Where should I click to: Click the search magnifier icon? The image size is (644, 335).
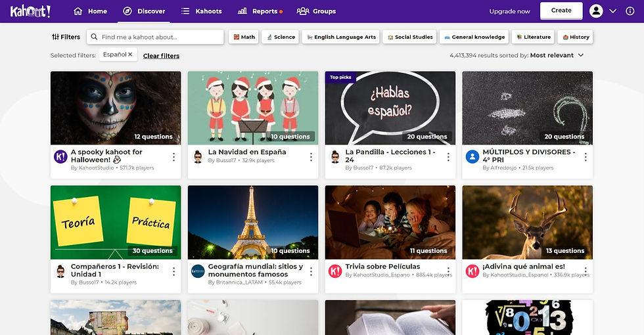tap(94, 37)
